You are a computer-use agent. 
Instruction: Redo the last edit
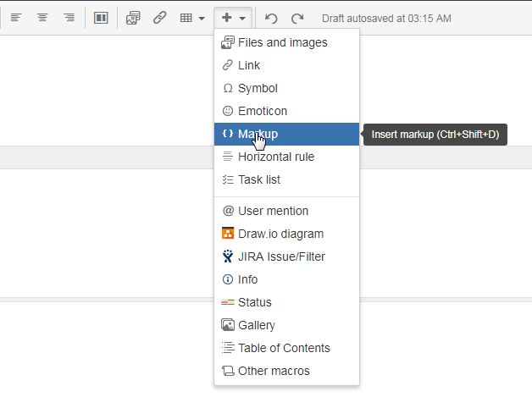coord(297,18)
